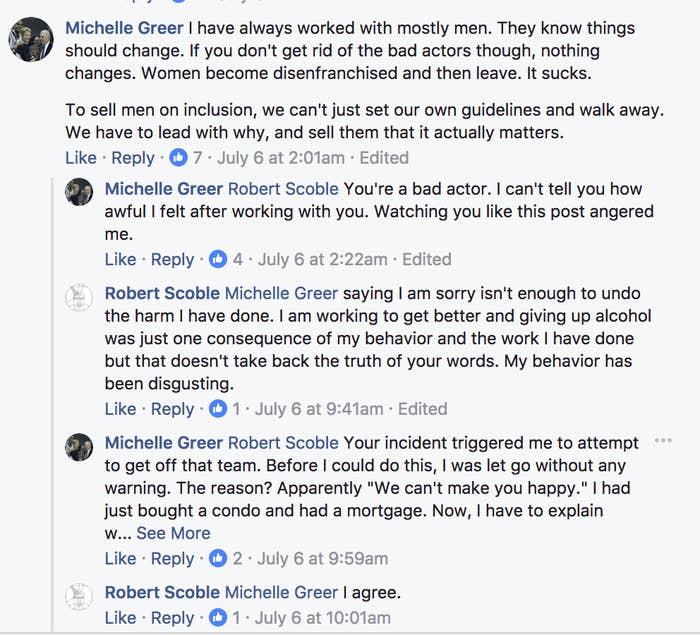The image size is (700, 635).
Task: Click like icon on 9:59am reply
Action: point(218,559)
